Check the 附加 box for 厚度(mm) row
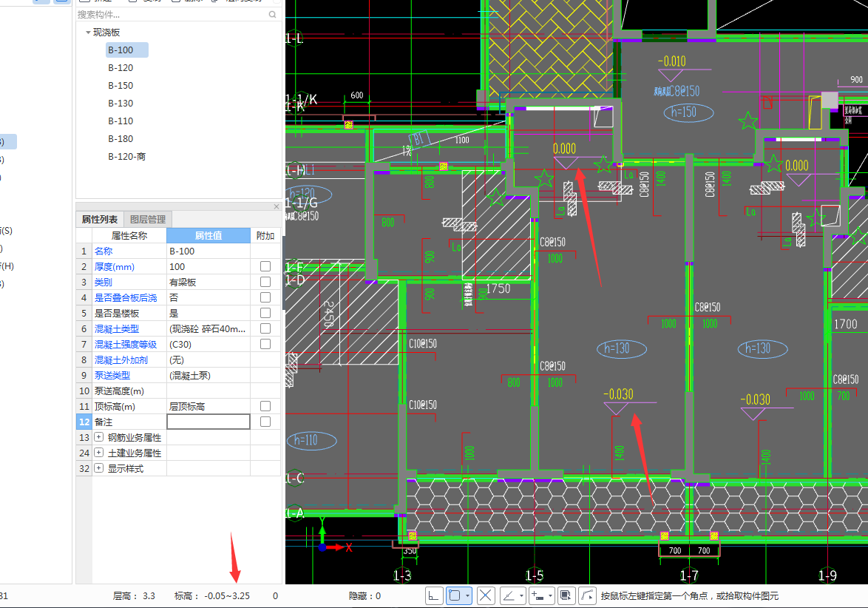The image size is (868, 608). click(265, 266)
